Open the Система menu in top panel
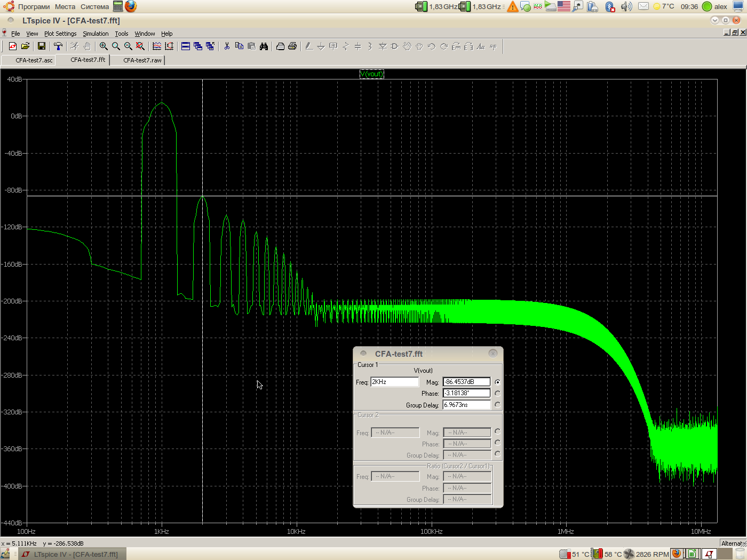747x560 pixels. (x=95, y=6)
